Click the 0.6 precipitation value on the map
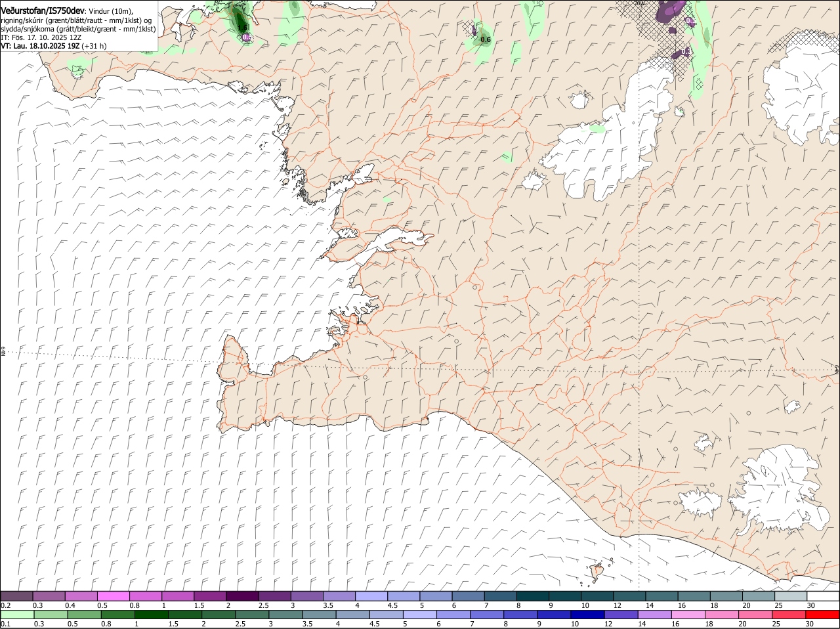This screenshot has width=840, height=629. coord(486,40)
